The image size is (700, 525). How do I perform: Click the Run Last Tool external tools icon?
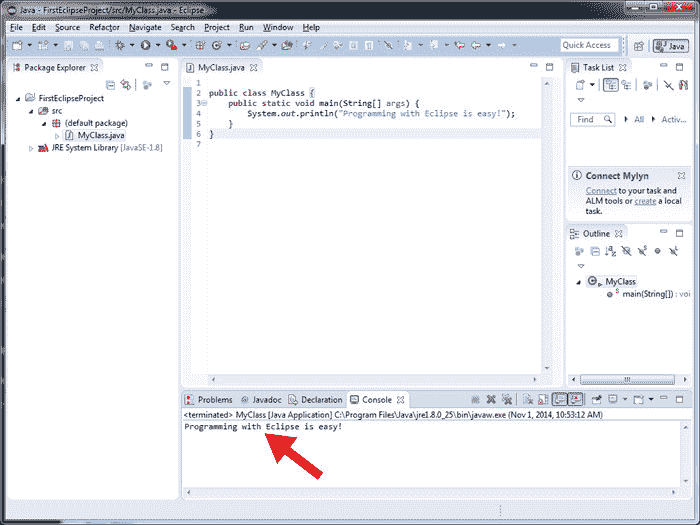click(171, 45)
